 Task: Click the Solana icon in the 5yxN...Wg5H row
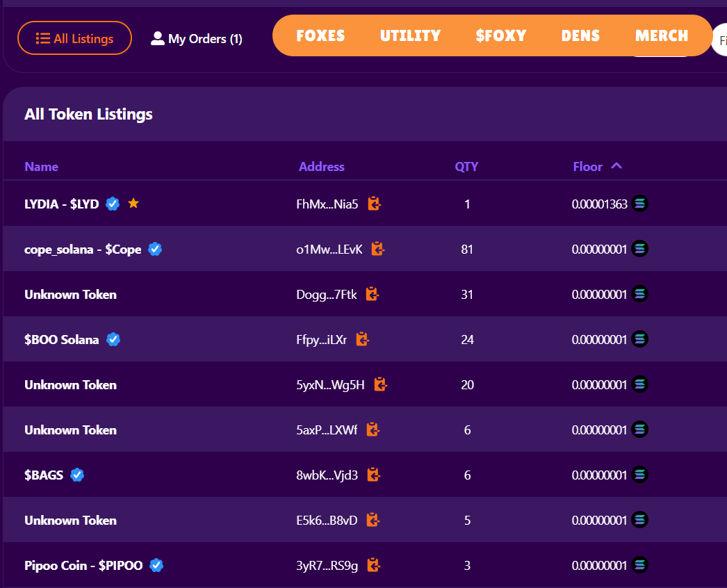(640, 384)
